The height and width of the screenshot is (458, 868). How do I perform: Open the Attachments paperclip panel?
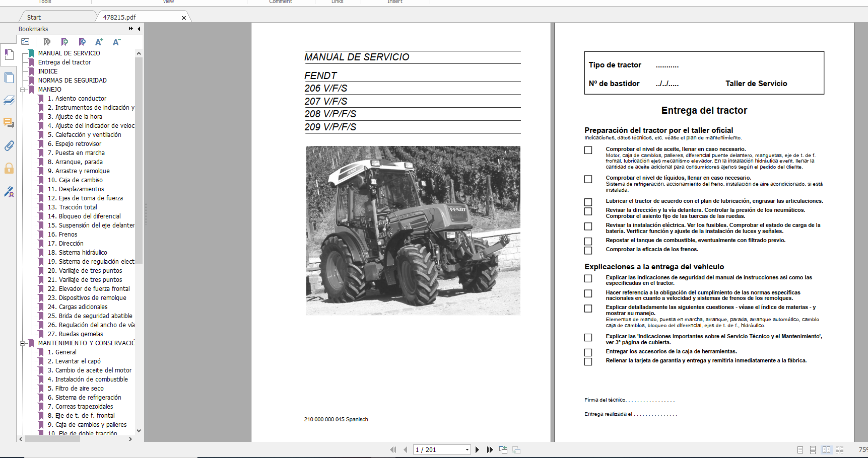tap(9, 146)
